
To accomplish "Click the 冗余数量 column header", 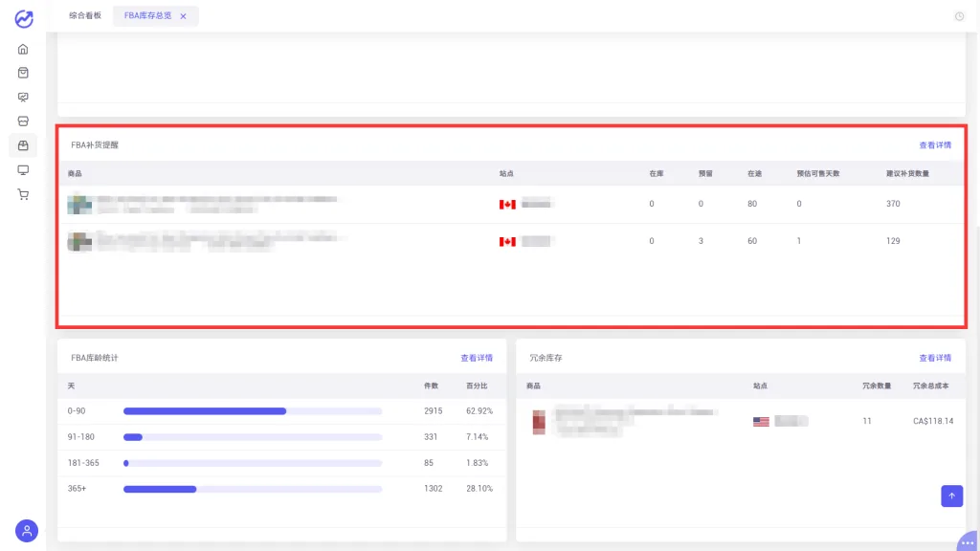I will (877, 386).
